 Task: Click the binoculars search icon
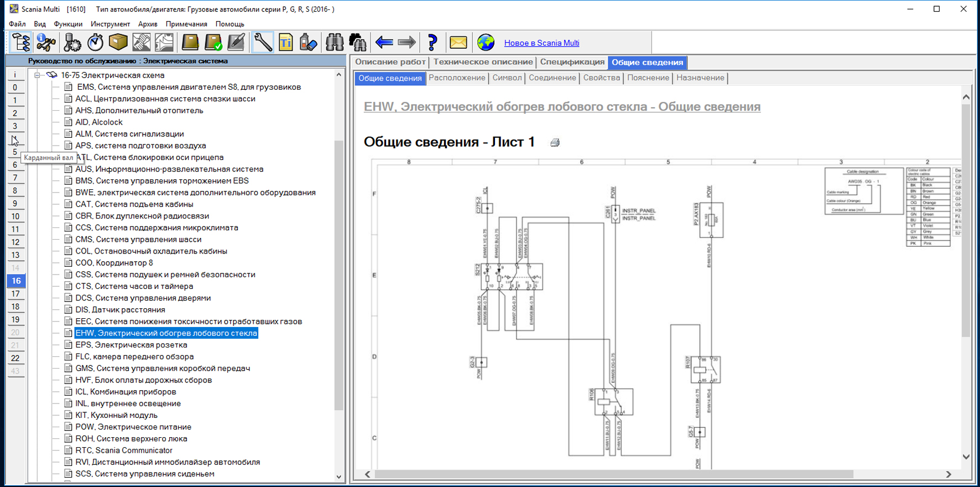pyautogui.click(x=335, y=43)
